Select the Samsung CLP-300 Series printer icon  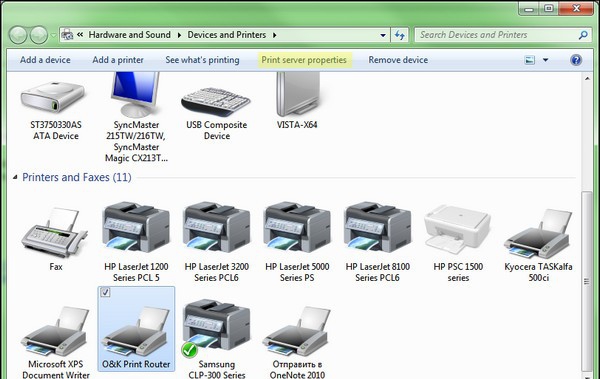point(216,327)
